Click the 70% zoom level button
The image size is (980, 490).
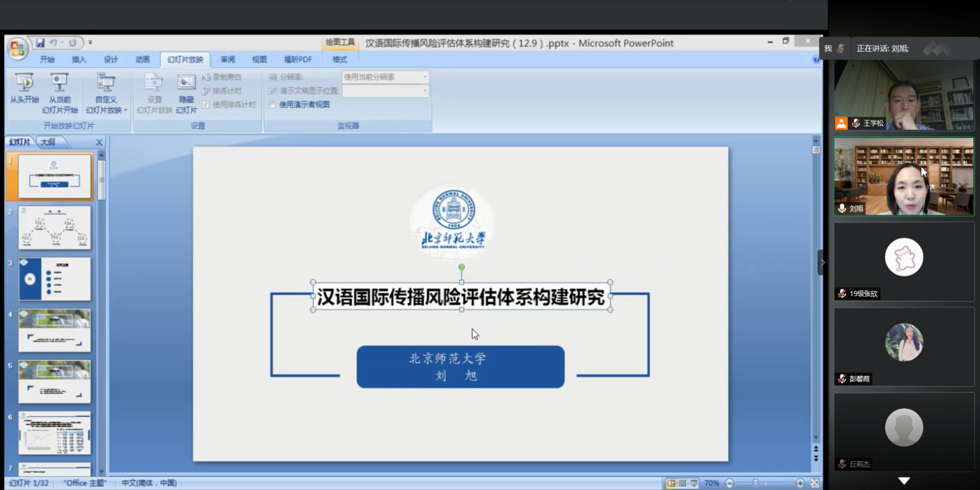[712, 483]
